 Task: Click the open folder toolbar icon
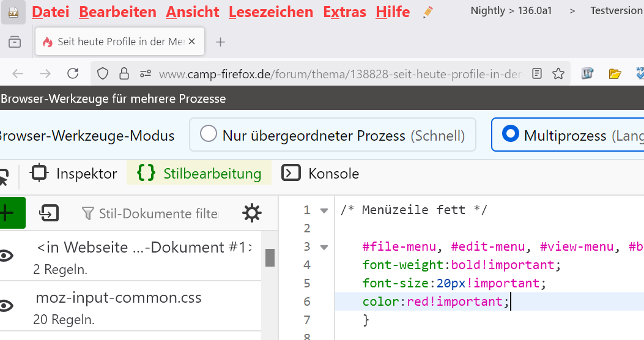[615, 73]
